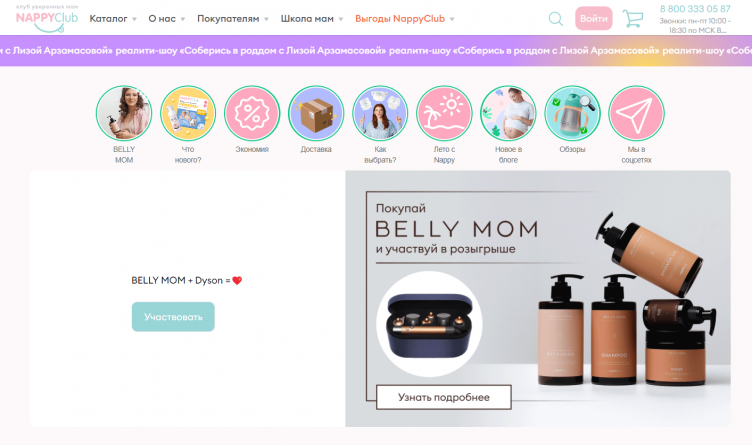Click the Мы в соцсетях paper plane icon

[636, 113]
